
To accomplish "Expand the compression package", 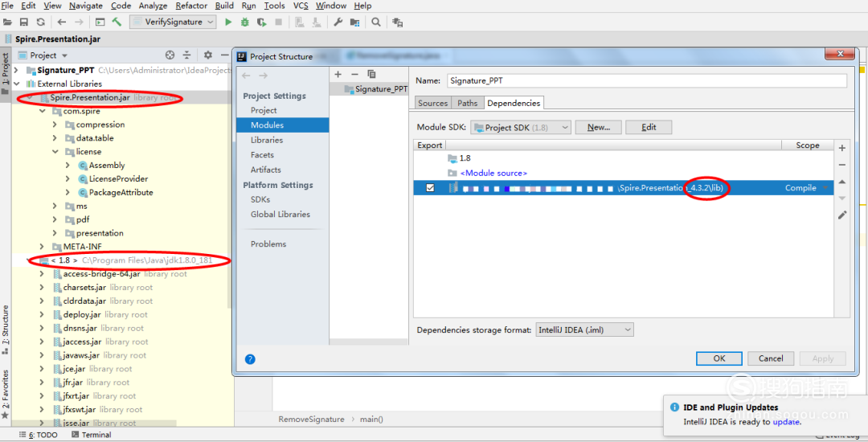I will (x=55, y=125).
